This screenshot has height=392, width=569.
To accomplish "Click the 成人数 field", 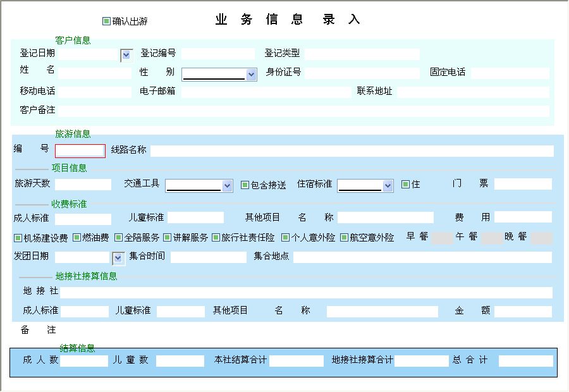I will click(x=84, y=361).
